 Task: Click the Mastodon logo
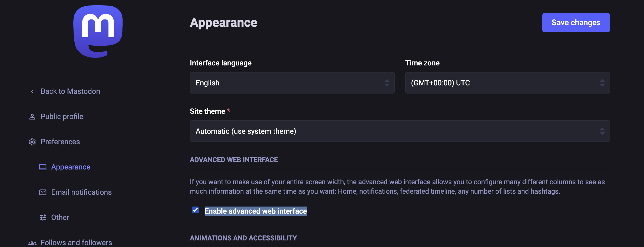(x=98, y=31)
